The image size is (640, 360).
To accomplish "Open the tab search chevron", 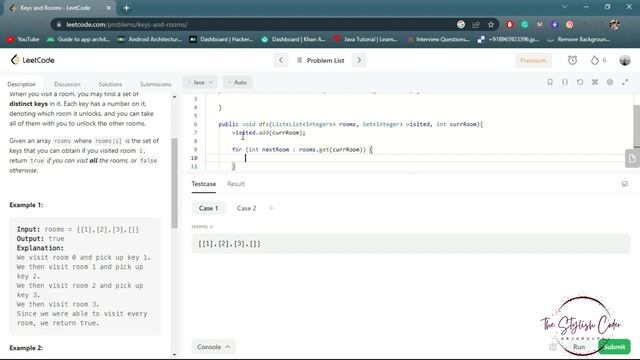I will pyautogui.click(x=564, y=7).
